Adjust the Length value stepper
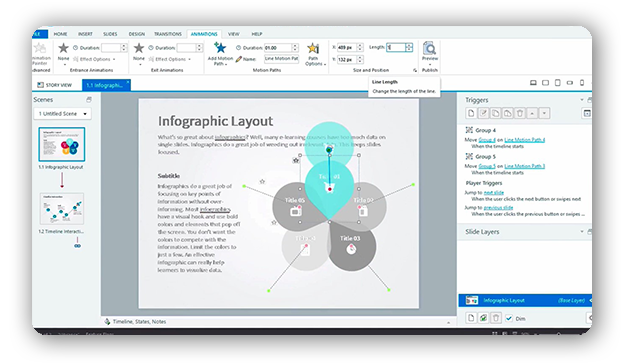This screenshot has width=626, height=363. (409, 47)
